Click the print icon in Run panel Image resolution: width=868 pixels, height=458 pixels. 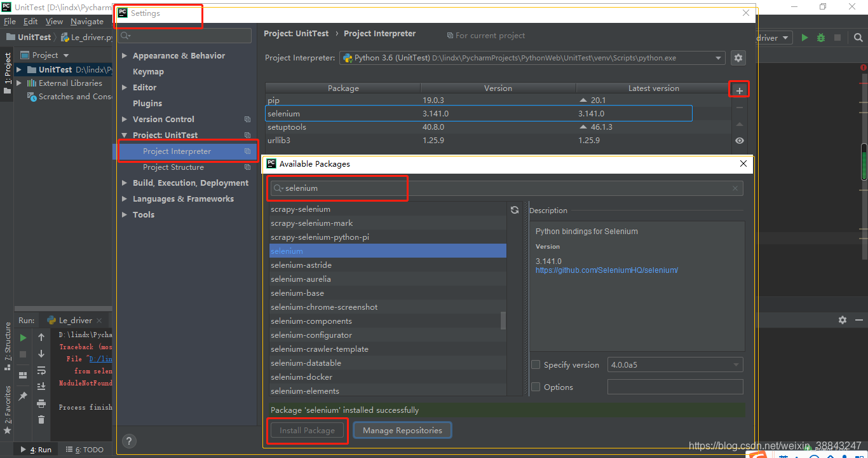41,403
